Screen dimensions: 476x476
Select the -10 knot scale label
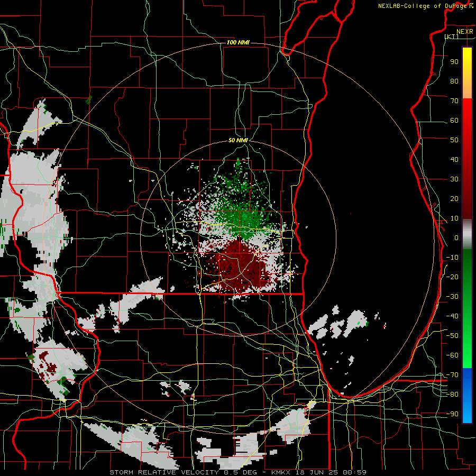452,258
